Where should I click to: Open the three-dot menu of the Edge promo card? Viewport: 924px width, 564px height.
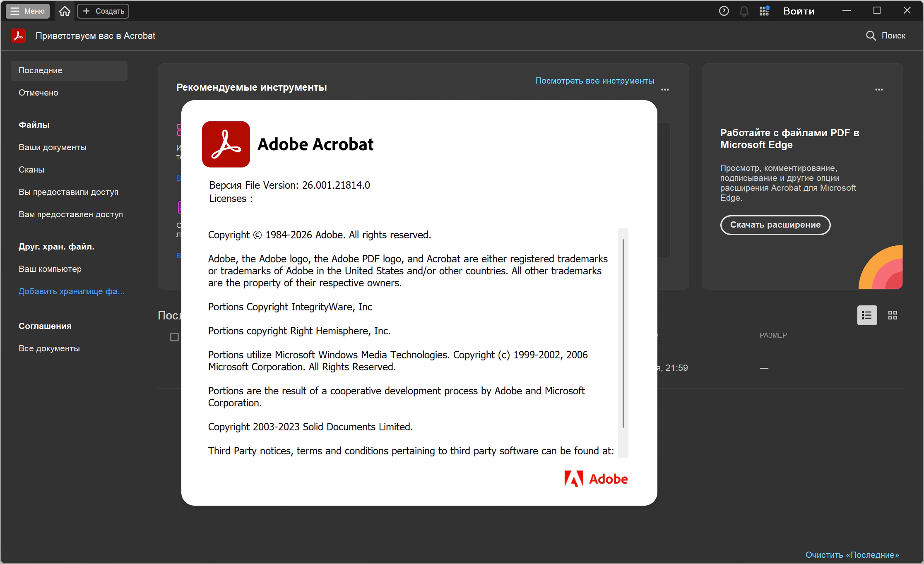[879, 89]
